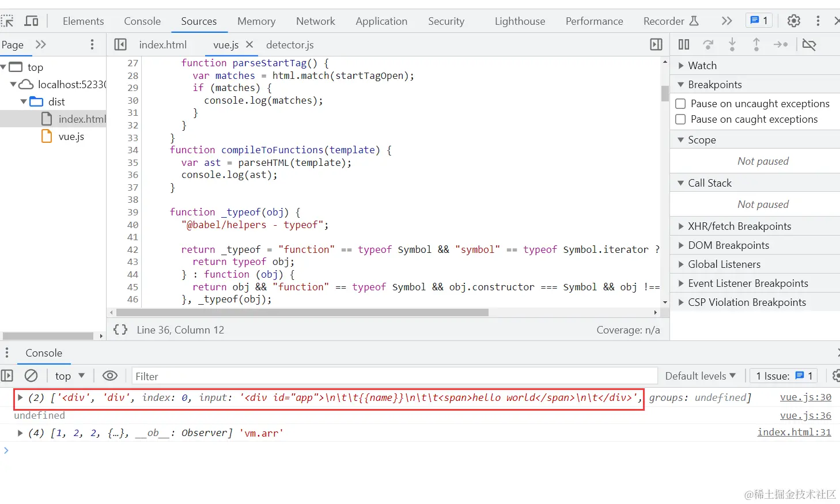Viewport: 840px width, 504px height.
Task: Open DevTools settings gear
Action: 794,21
